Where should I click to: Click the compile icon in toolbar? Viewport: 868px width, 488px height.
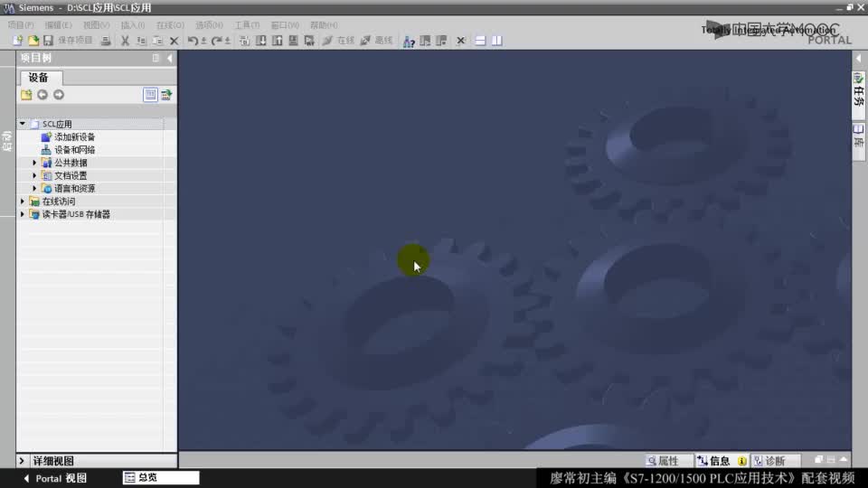tap(244, 41)
